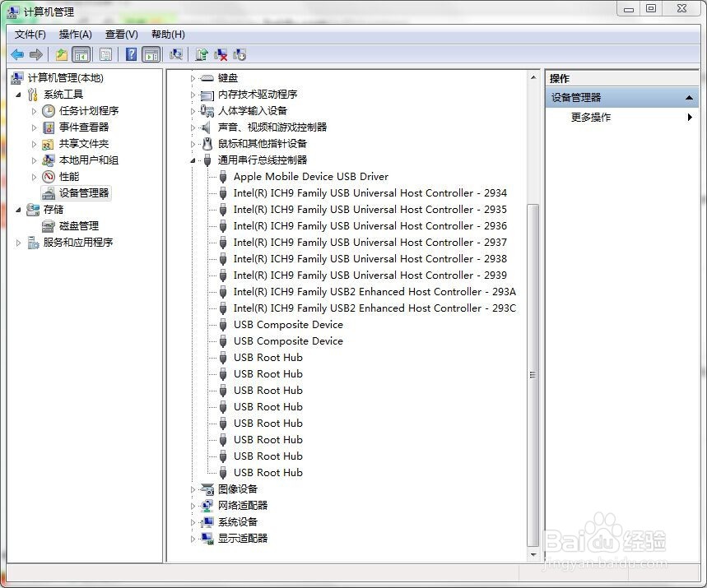707x588 pixels.
Task: Expand the 网络适配器 category
Action: click(194, 505)
